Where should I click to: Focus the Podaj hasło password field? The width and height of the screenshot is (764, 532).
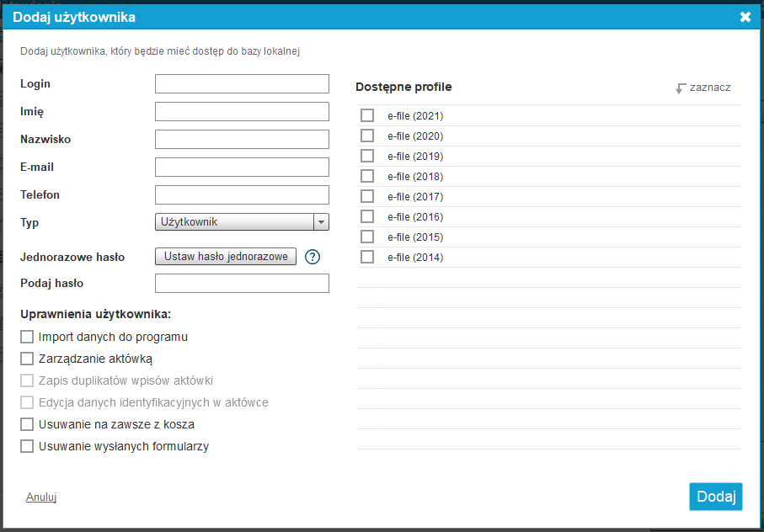coord(242,284)
